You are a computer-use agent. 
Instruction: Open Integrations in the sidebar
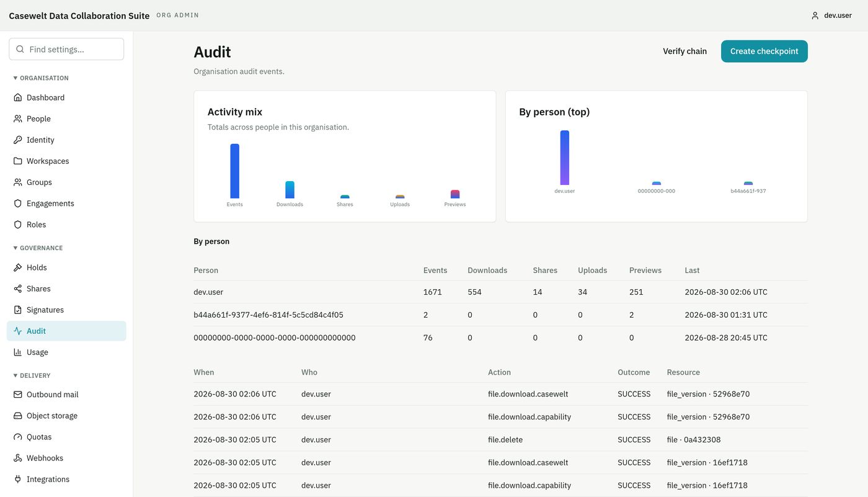click(x=66, y=479)
